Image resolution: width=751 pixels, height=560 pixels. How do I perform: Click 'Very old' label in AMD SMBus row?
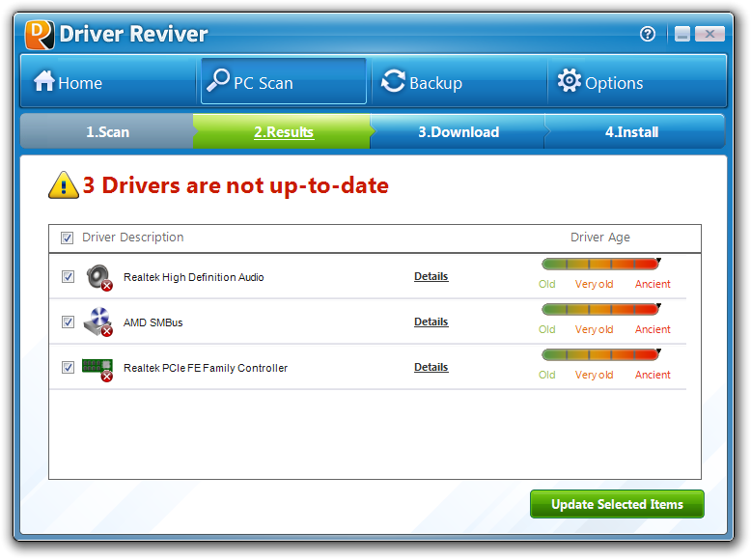(594, 329)
